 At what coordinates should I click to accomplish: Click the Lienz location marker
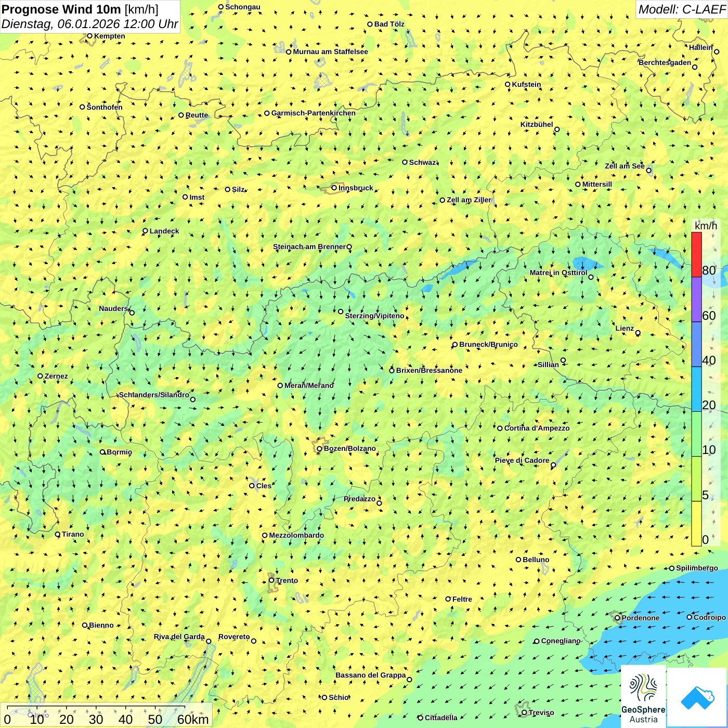coord(638,333)
